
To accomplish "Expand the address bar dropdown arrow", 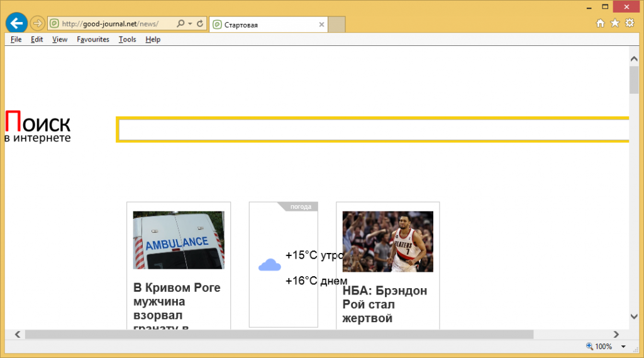I will [190, 24].
